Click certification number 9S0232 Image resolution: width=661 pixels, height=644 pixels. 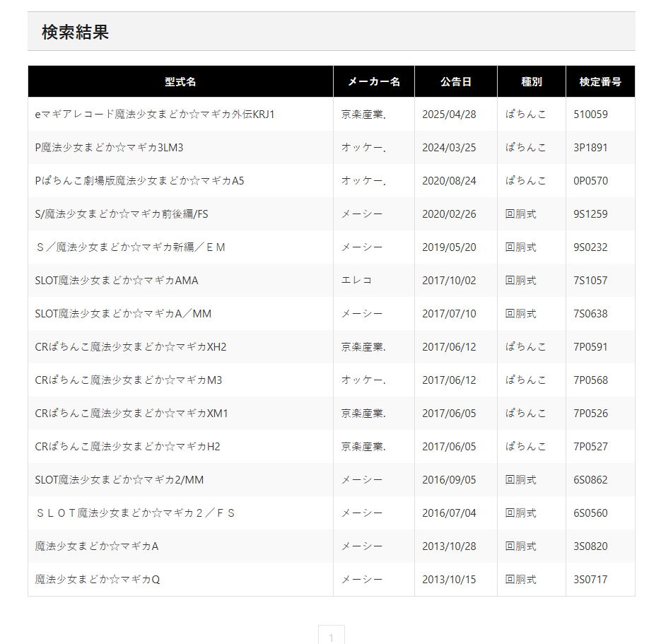pos(590,247)
